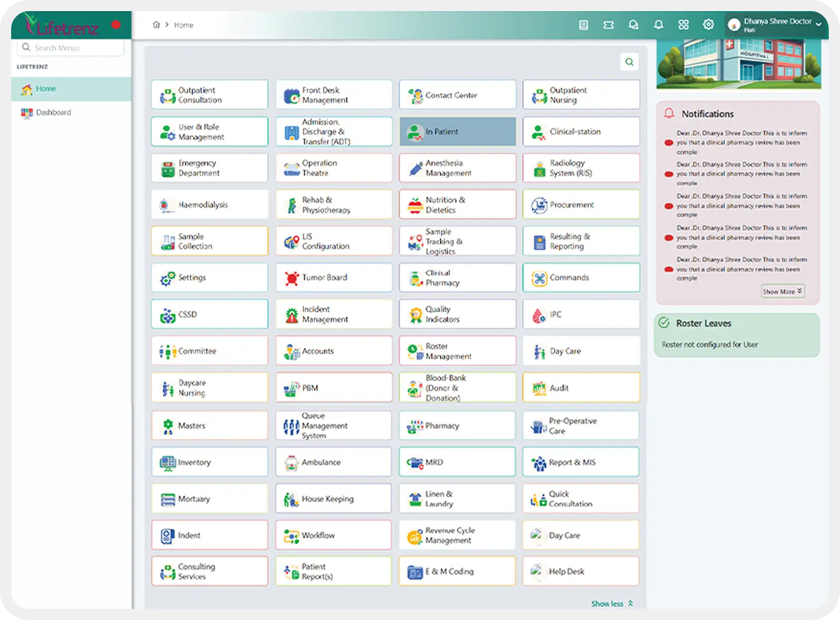Viewport: 840px width, 620px height.
Task: Open the Help Desk tile
Action: (x=581, y=571)
